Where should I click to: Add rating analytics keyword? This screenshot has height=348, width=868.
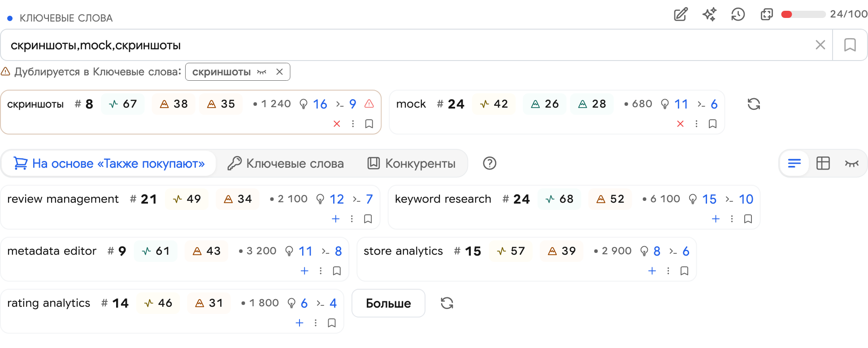(299, 323)
